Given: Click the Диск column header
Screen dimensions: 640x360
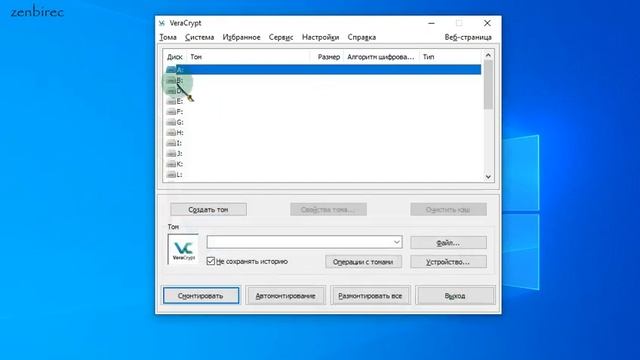Looking at the screenshot, I should click(175, 57).
